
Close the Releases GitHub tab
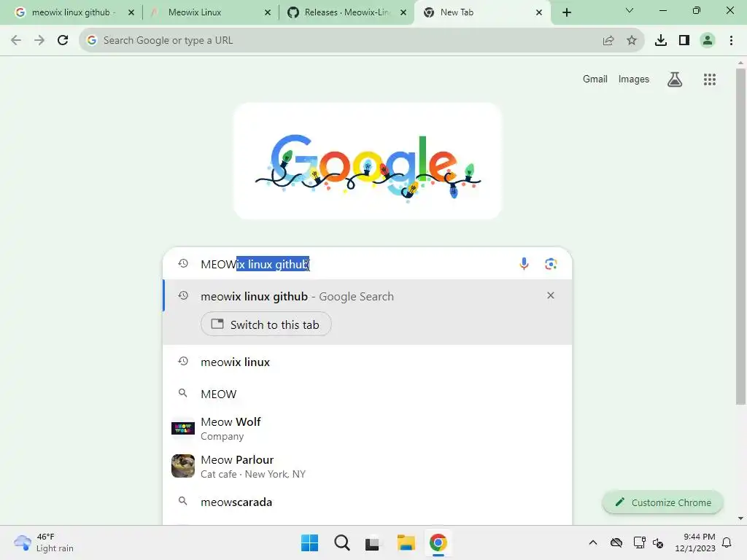(403, 13)
